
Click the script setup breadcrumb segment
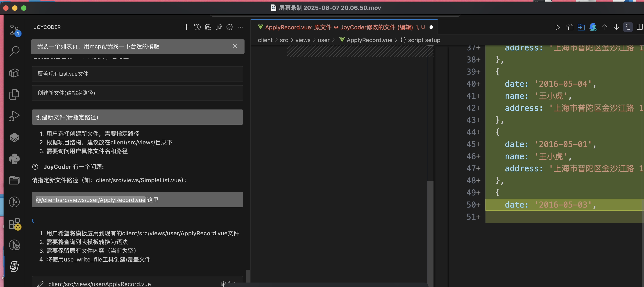coord(420,40)
